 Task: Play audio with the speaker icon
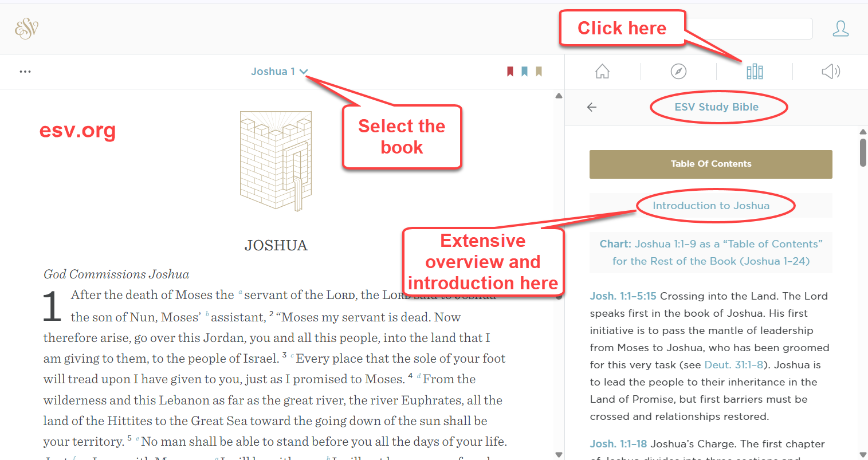click(x=830, y=72)
